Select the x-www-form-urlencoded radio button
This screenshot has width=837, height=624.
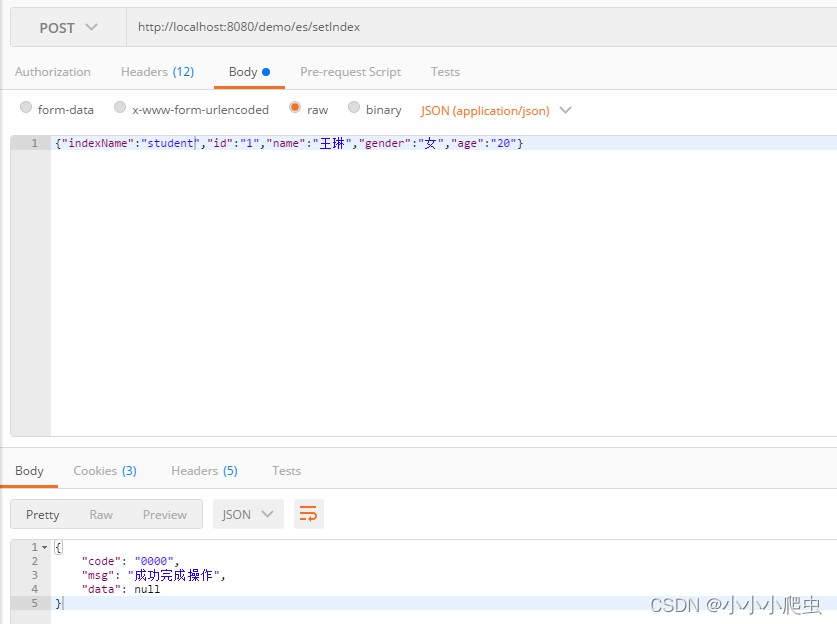(120, 107)
